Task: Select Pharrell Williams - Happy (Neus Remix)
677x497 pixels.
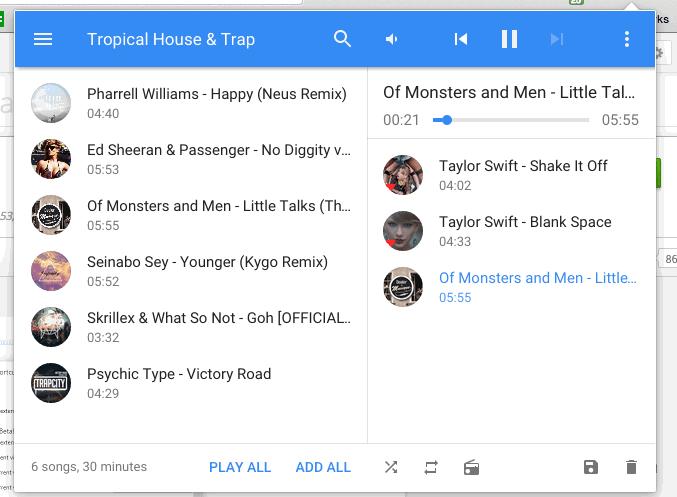Action: click(190, 103)
